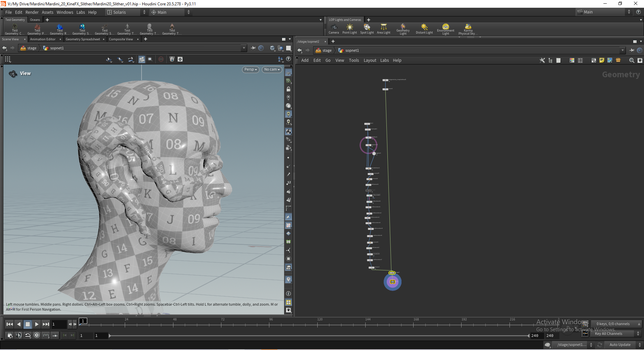Add an Environment Light from the shelf
644x350 pixels.
[445, 29]
